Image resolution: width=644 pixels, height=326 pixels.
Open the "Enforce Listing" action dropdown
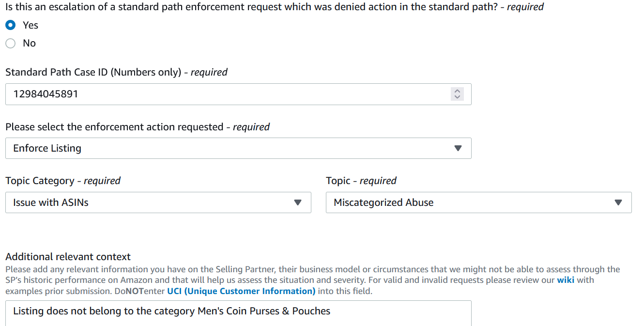point(238,148)
